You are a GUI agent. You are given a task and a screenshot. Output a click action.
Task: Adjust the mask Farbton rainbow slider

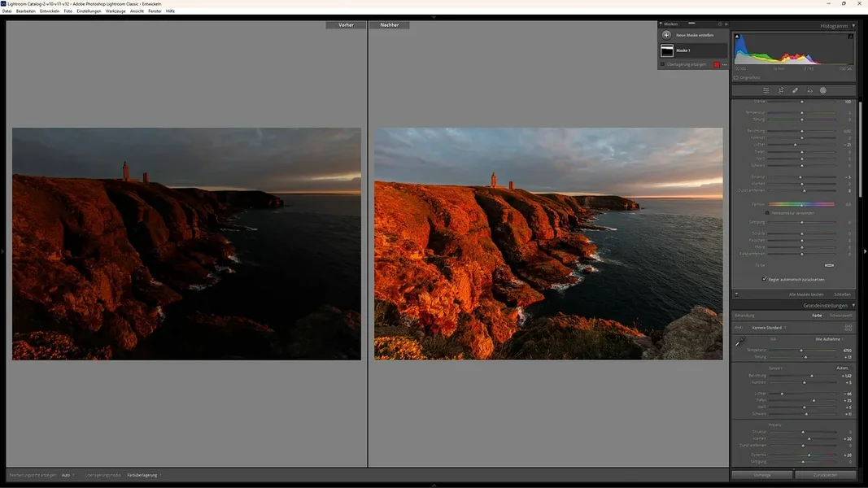[x=801, y=204]
